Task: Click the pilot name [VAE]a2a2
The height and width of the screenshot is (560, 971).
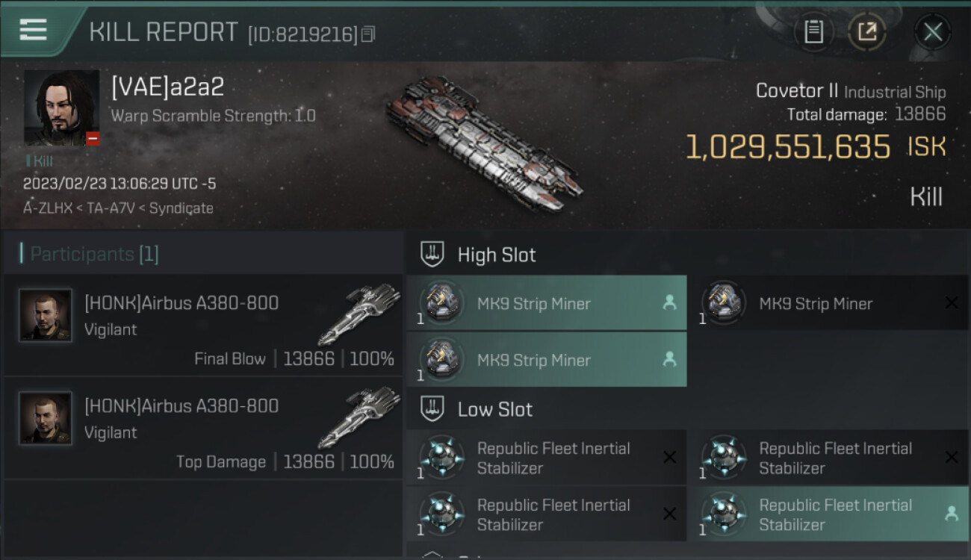Action: [167, 87]
